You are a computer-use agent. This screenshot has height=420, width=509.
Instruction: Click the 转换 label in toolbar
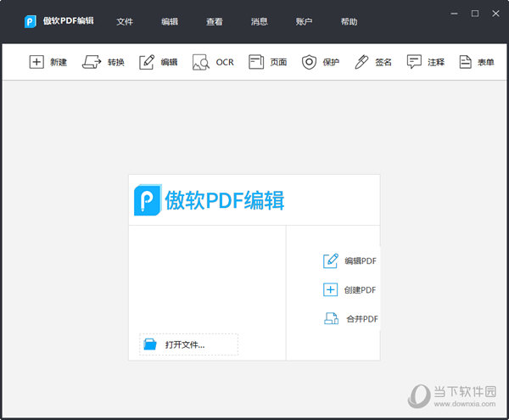tap(116, 62)
